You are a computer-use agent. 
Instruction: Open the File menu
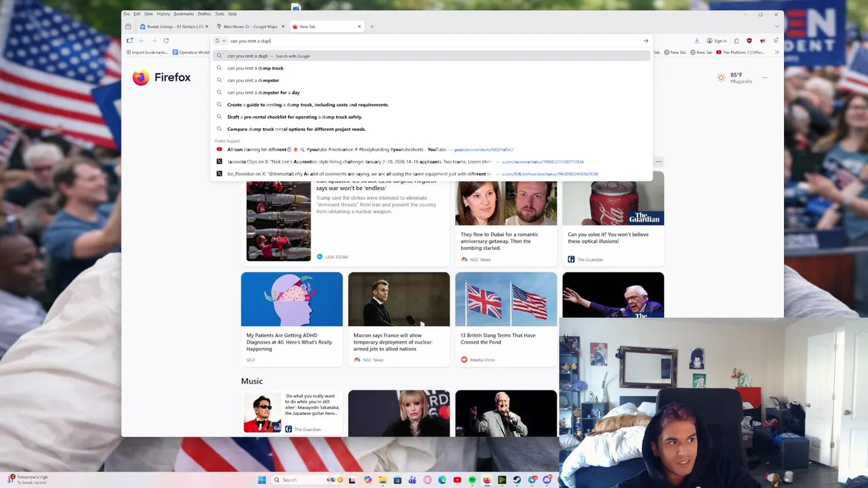(x=126, y=14)
